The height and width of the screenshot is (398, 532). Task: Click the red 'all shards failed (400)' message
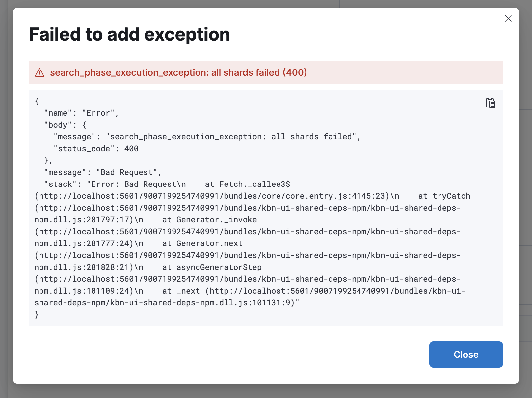click(178, 72)
